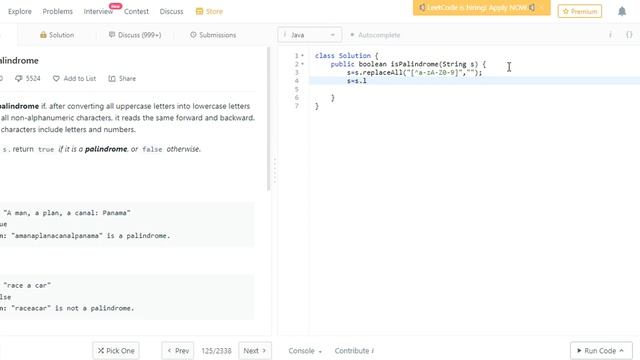
Task: Click the curly braces format icon
Action: [629, 35]
